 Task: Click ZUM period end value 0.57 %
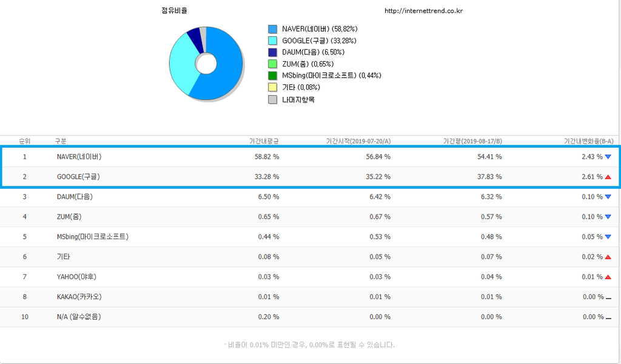point(491,217)
